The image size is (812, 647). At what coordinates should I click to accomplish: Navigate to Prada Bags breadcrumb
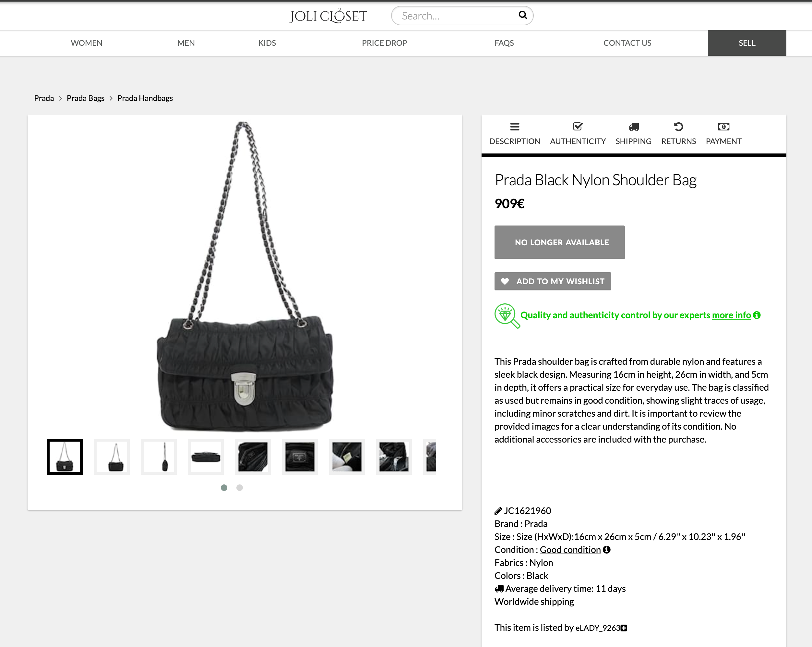[x=86, y=98]
